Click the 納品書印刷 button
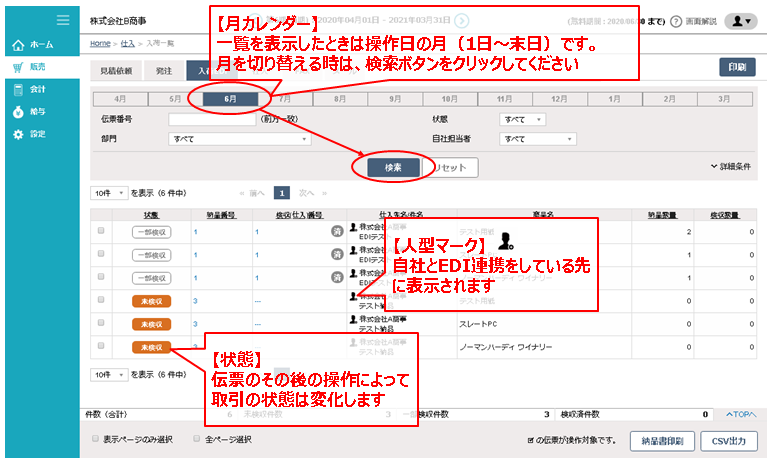The width and height of the screenshot is (767, 458). [663, 440]
